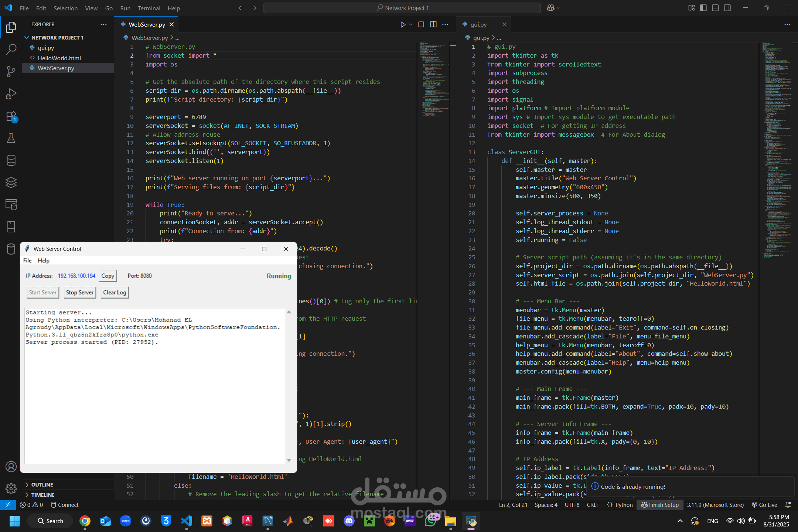Go forward in editor navigation history

pyautogui.click(x=253, y=8)
